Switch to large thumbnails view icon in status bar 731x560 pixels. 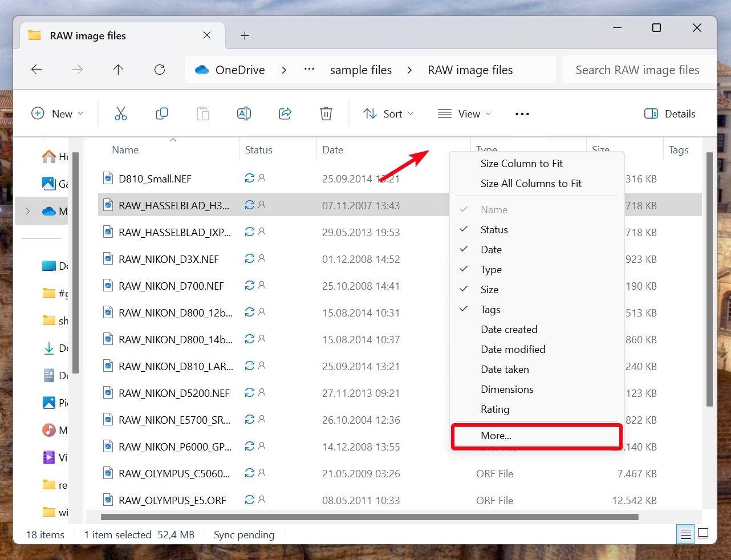703,534
